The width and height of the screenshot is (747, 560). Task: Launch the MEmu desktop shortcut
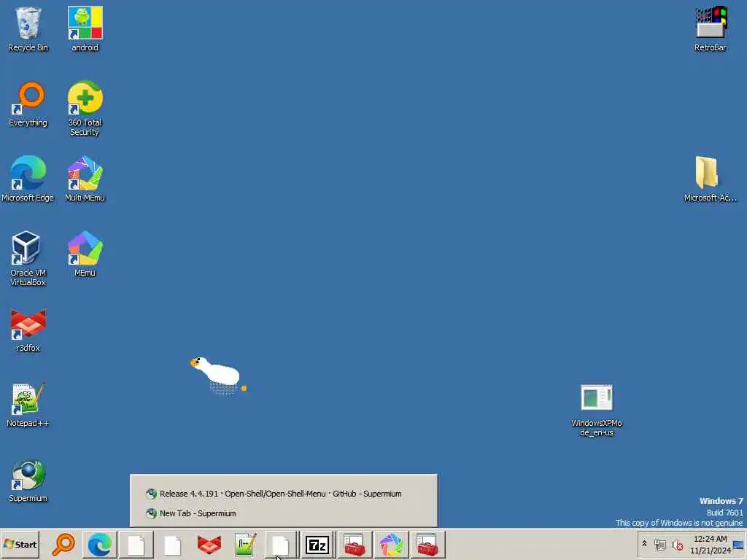click(85, 254)
